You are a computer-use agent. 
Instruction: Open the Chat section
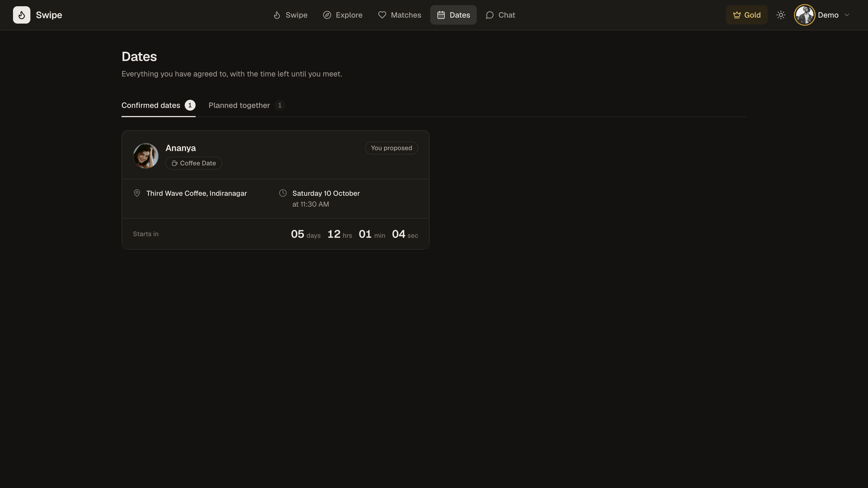click(500, 15)
